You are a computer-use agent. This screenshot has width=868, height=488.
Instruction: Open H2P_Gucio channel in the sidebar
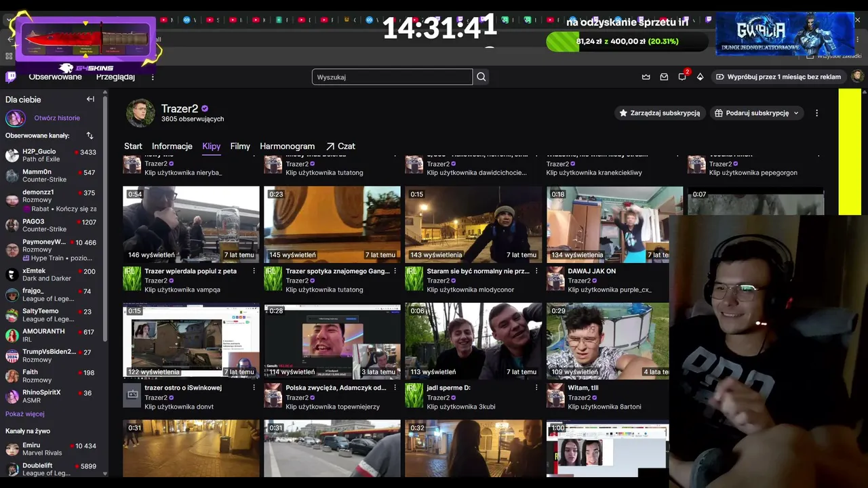[52, 155]
